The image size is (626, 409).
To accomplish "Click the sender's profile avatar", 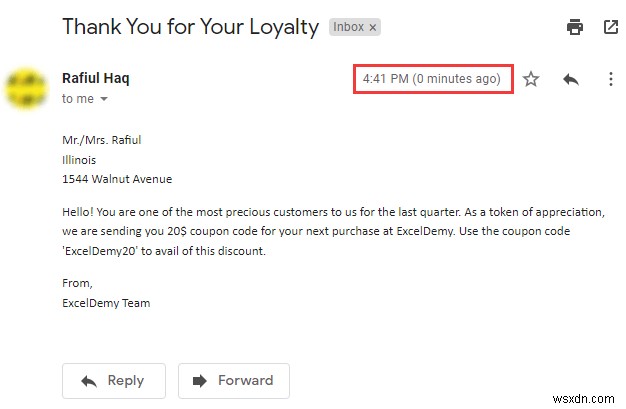I will (x=27, y=87).
